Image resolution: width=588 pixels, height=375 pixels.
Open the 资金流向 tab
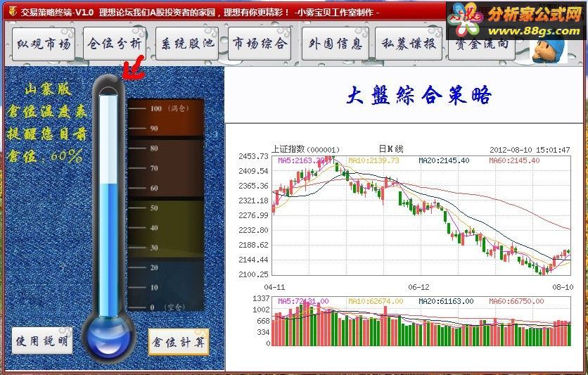point(482,45)
